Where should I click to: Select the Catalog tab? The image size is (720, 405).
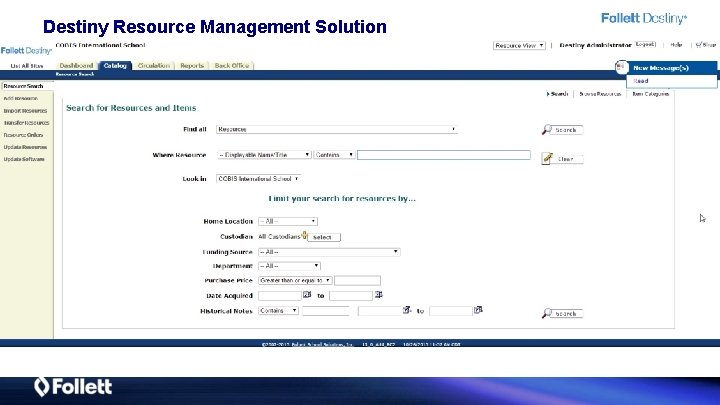[115, 66]
